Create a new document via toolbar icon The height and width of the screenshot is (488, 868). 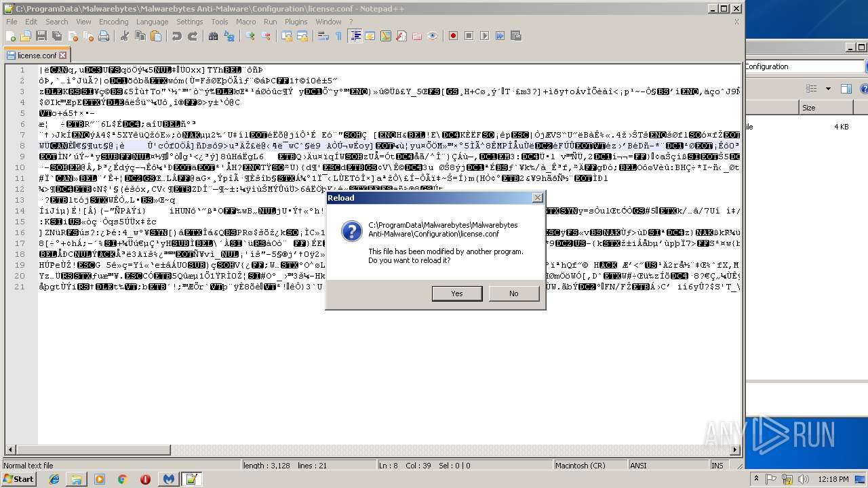pyautogui.click(x=11, y=36)
